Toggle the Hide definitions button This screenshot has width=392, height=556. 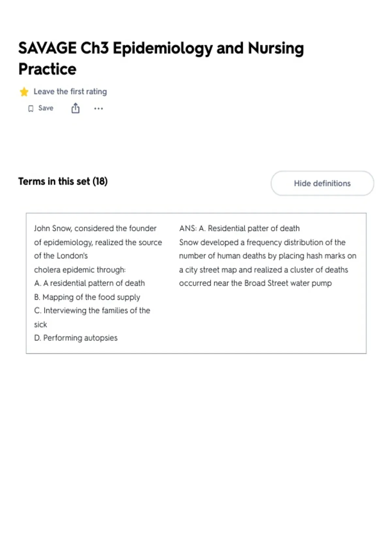322,183
